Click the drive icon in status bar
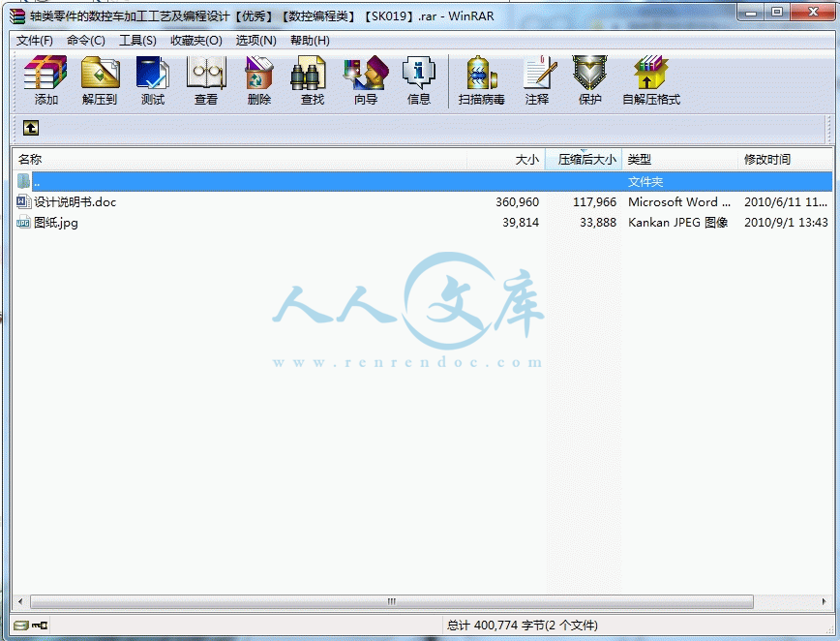840x641 pixels. point(21,625)
